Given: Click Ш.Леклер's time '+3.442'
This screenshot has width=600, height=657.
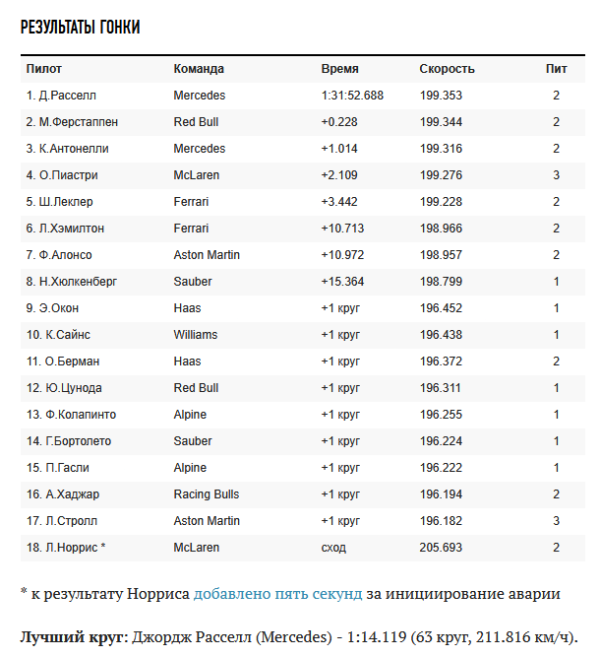Looking at the screenshot, I should click(x=338, y=202).
